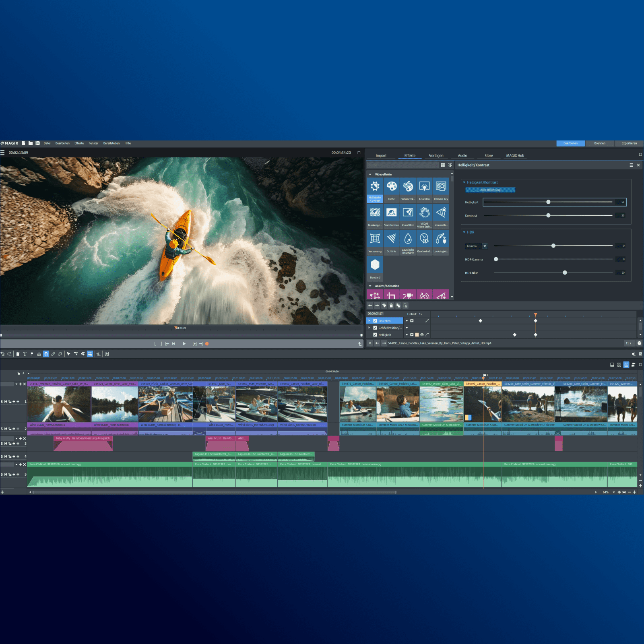Screen dimensions: 644x644
Task: Open the Farbkorrektur effect tile
Action: [x=408, y=190]
